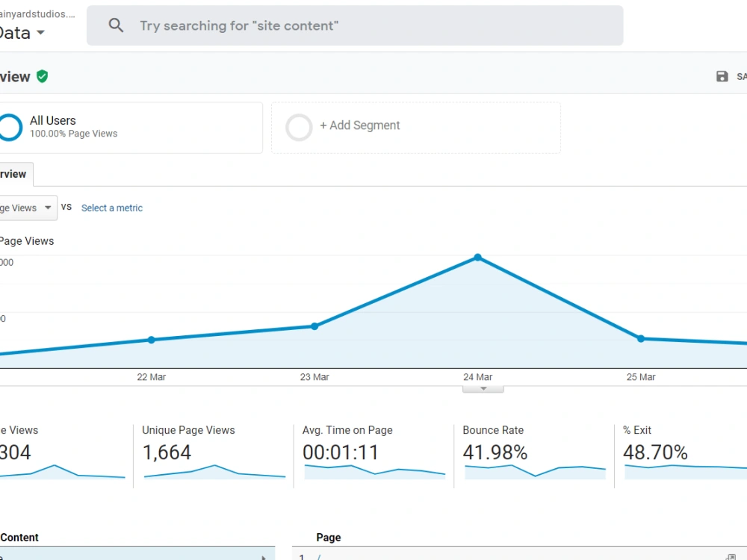Image resolution: width=747 pixels, height=560 pixels.
Task: Click the 25 Mar data point
Action: pyautogui.click(x=641, y=338)
